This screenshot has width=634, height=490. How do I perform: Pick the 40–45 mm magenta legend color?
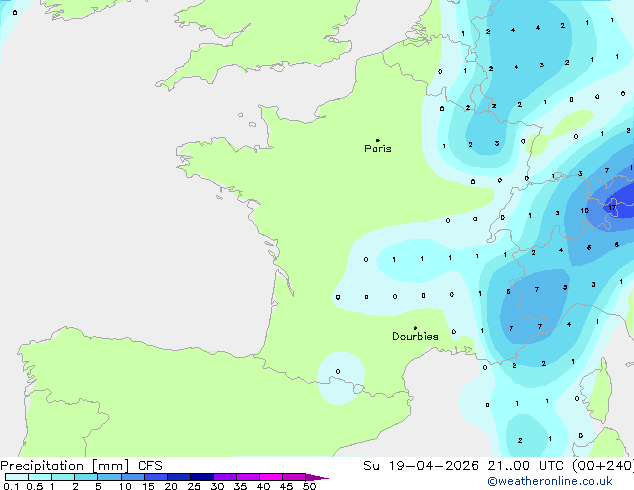[271, 477]
